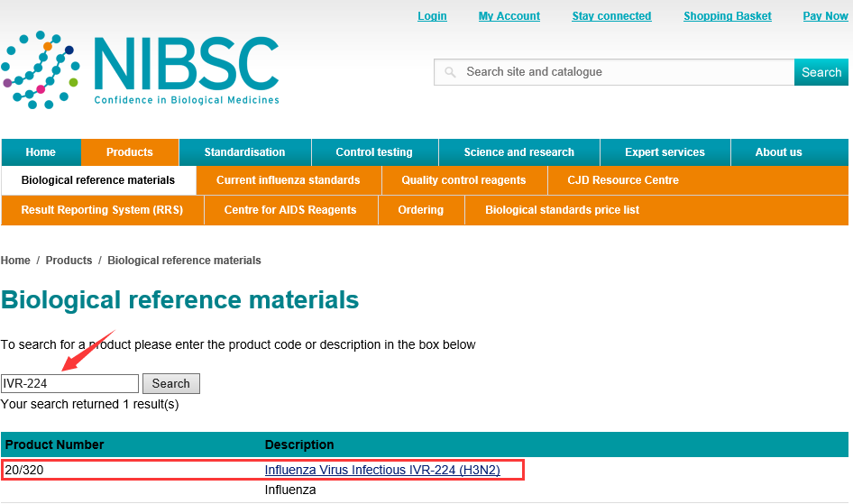Focus the site and catalogue search field
Viewport: 853px width, 504px height.
point(613,72)
